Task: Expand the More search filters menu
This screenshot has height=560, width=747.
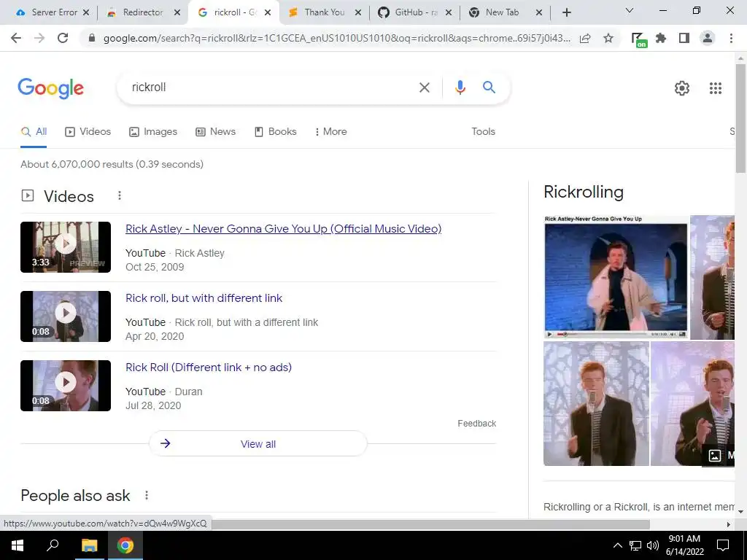Action: (330, 131)
